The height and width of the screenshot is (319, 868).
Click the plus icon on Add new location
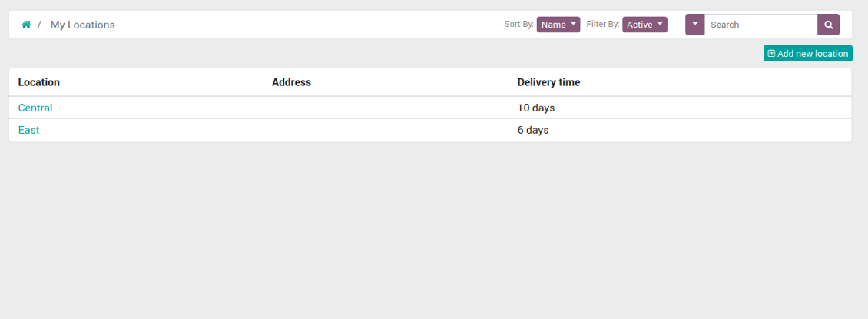pyautogui.click(x=771, y=54)
